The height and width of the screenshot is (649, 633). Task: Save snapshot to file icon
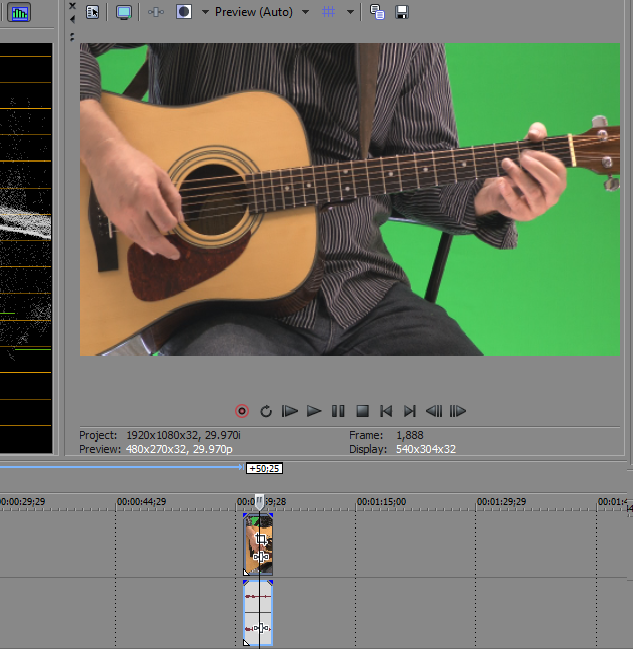point(401,12)
